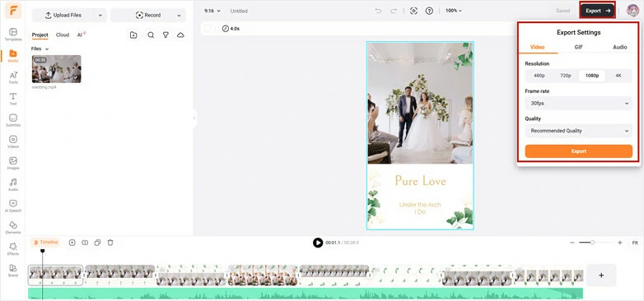Open the Recommended Quality dropdown
644x301 pixels.
point(579,131)
